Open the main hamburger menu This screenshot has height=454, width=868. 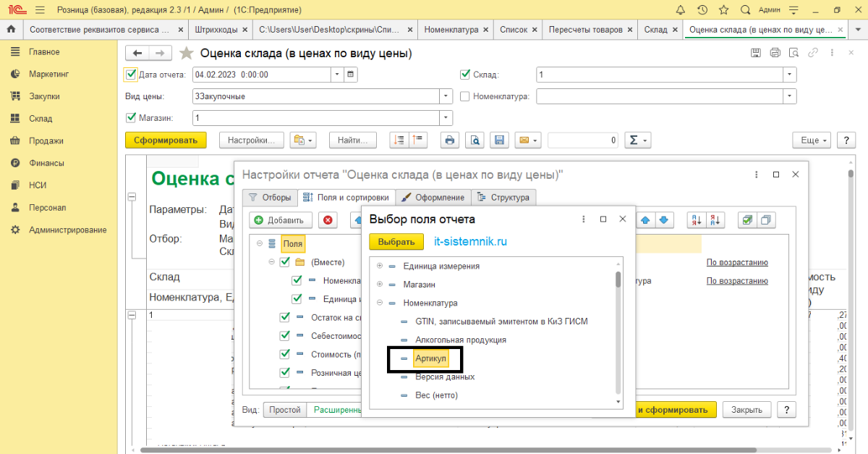(39, 10)
